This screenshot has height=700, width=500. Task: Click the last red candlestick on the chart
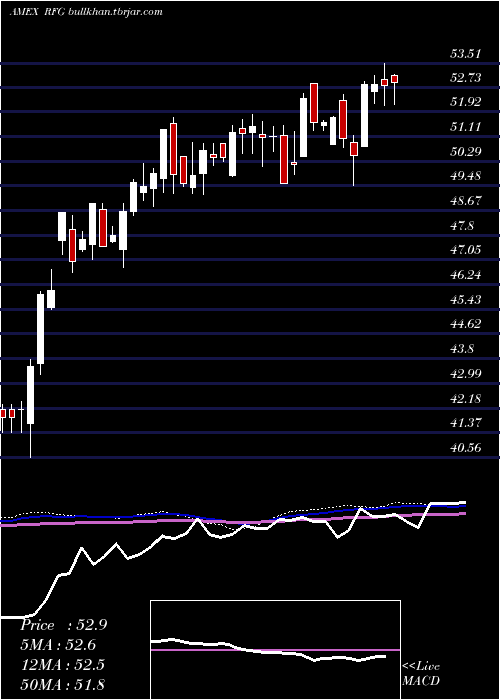[394, 79]
